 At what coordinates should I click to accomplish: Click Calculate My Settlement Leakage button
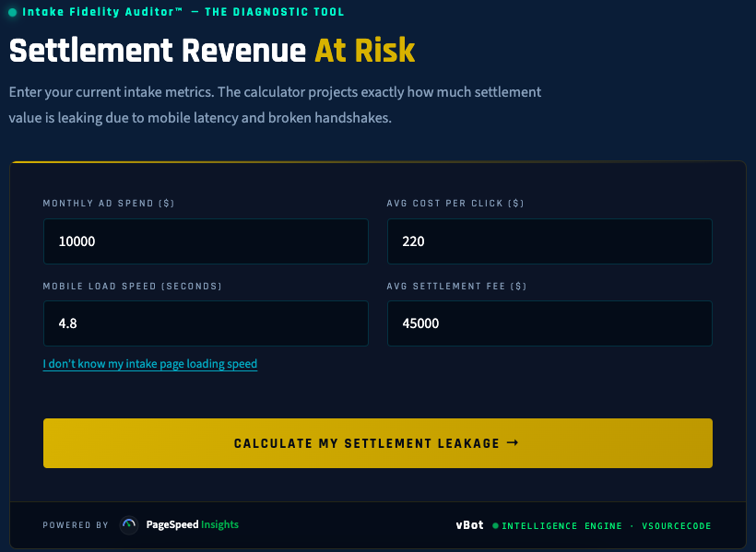(x=378, y=443)
